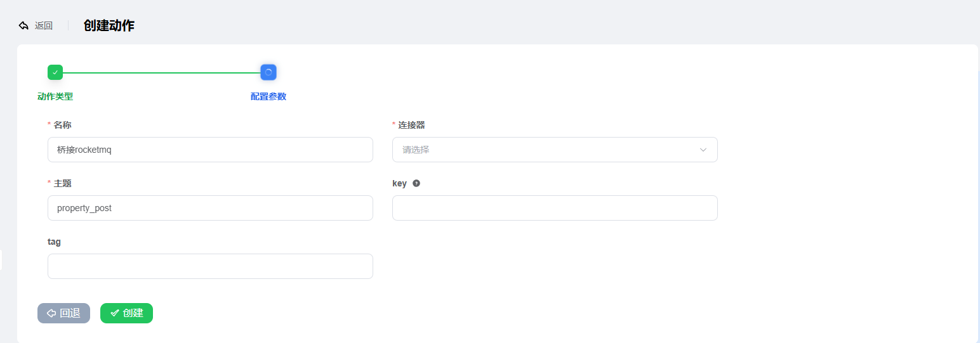Click the back arrow icon
The image size is (980, 343).
(x=23, y=26)
